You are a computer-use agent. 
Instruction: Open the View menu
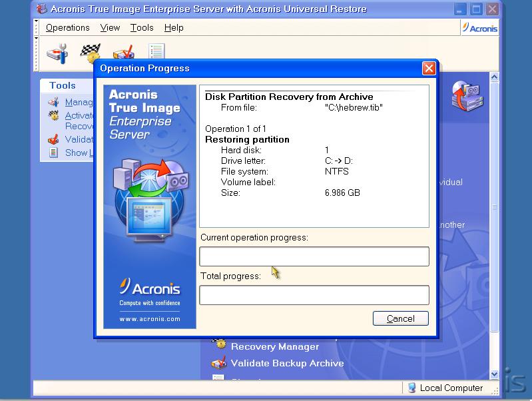110,27
